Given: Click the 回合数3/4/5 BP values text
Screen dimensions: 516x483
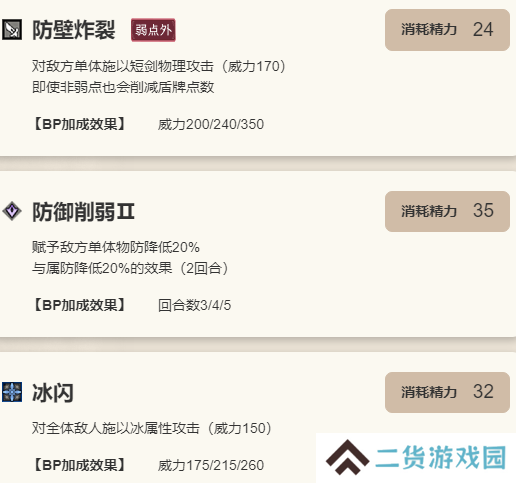Looking at the screenshot, I should [x=194, y=305].
